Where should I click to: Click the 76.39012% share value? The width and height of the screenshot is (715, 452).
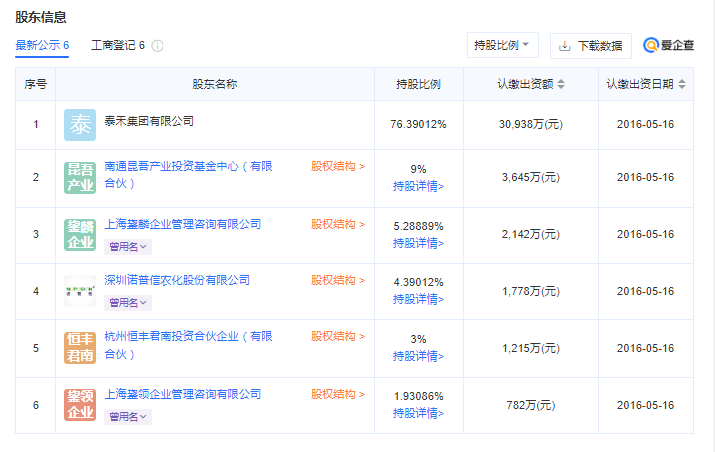pos(418,124)
